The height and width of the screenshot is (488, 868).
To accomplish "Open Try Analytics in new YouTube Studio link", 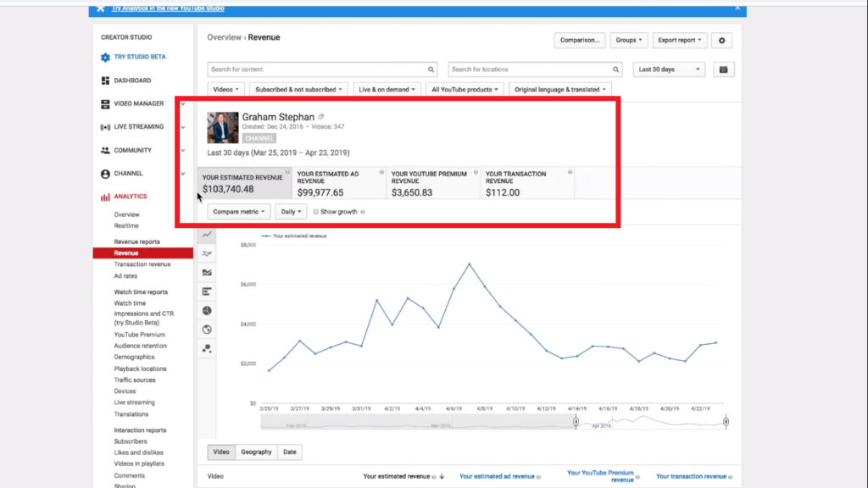I will [x=168, y=8].
